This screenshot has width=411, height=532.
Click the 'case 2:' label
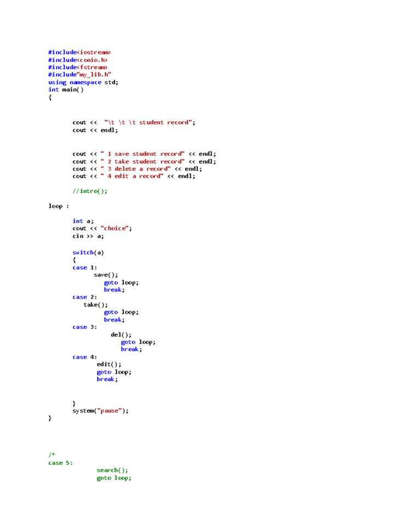point(85,297)
